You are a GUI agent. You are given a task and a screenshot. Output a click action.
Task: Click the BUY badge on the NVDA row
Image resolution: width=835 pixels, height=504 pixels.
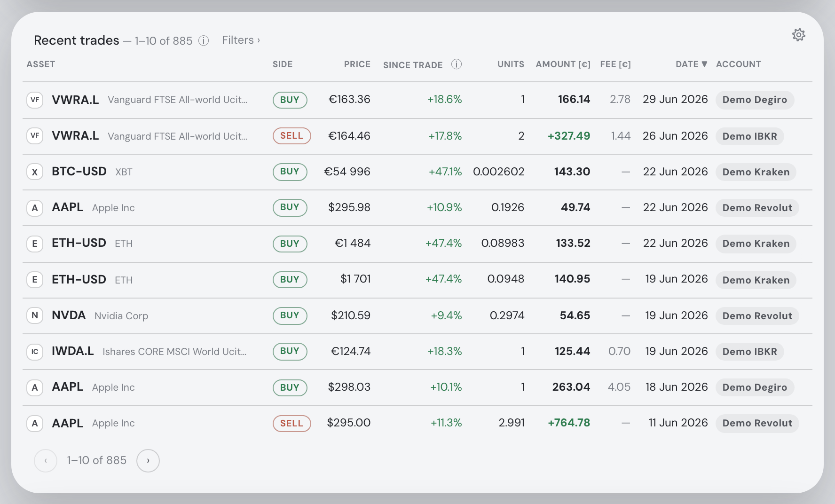290,315
